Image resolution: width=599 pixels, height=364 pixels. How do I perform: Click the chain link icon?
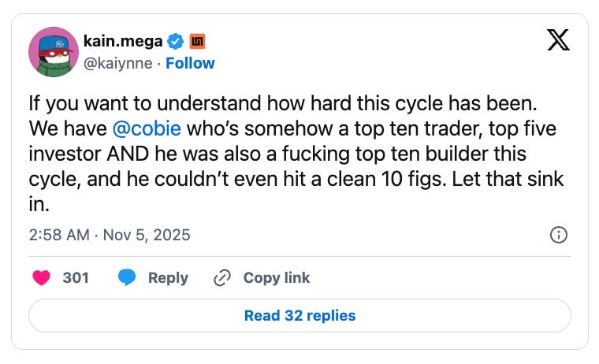(222, 277)
